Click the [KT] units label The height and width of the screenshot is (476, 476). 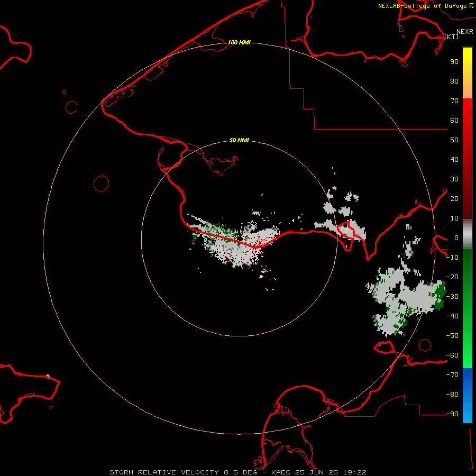452,36
